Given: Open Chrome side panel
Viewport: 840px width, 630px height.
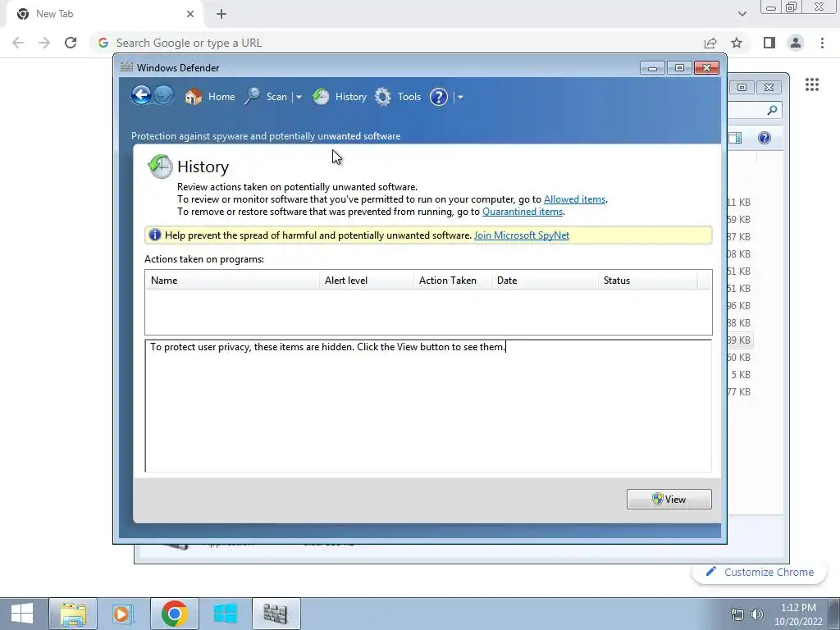Looking at the screenshot, I should tap(769, 43).
